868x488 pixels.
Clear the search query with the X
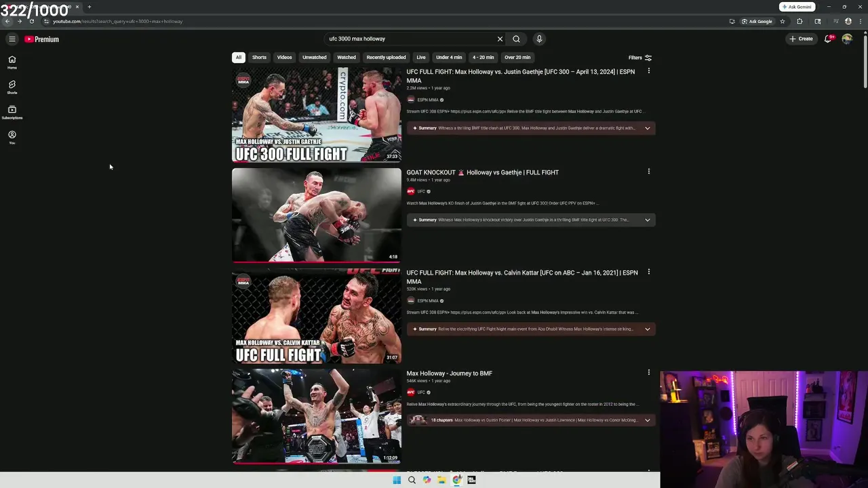pos(500,39)
